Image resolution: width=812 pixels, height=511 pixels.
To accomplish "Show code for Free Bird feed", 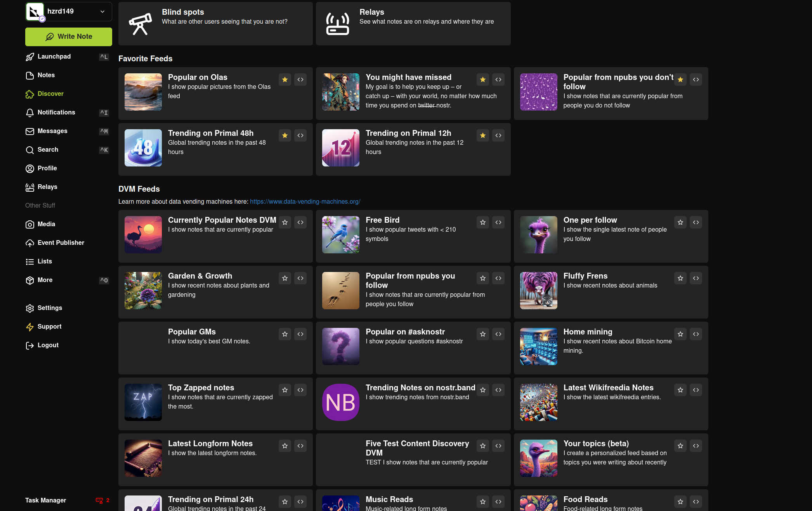I will point(498,222).
